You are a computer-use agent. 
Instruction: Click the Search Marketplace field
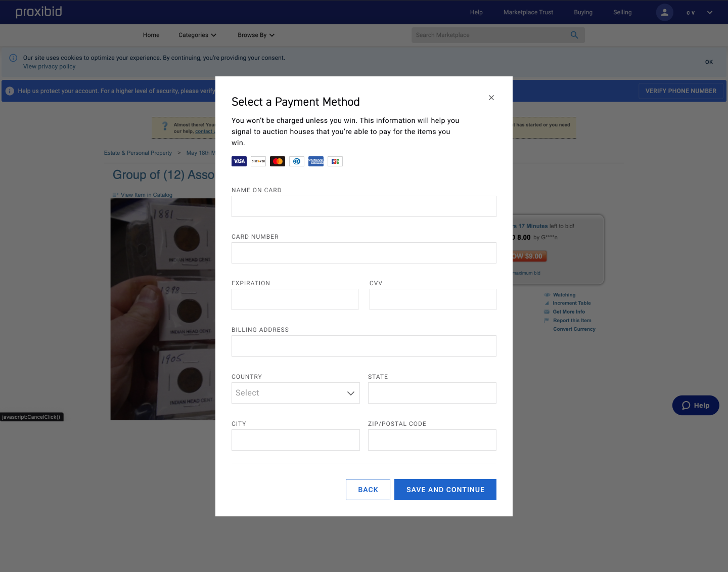(489, 35)
